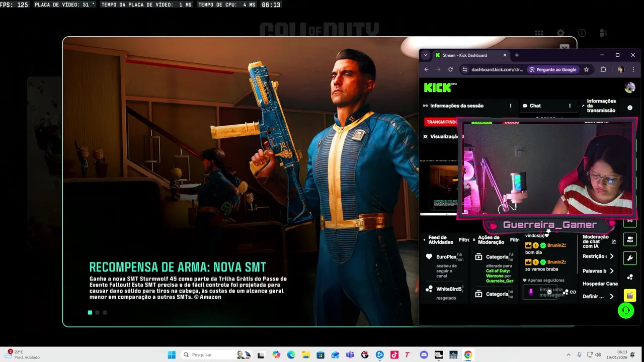Open Informações da sessão three-dot menu
Viewport: 644px width, 362px height.
[x=510, y=106]
